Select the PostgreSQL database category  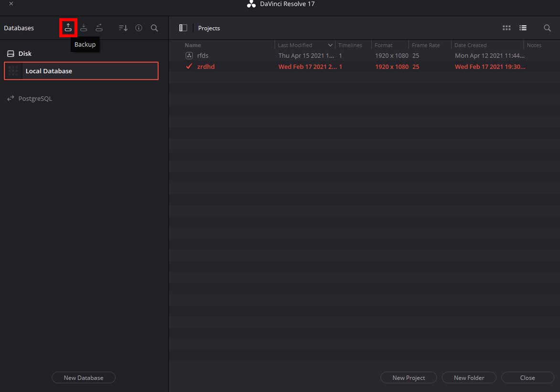point(35,98)
